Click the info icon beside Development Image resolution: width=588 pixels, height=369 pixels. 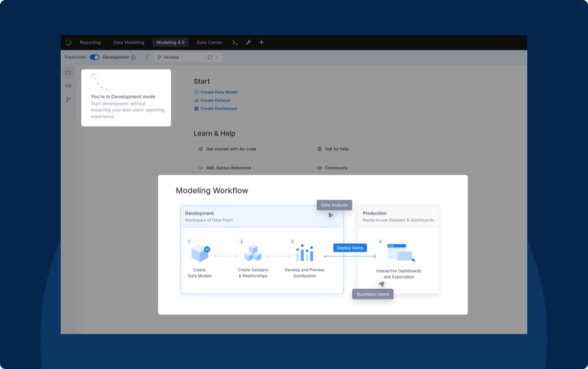(x=133, y=57)
